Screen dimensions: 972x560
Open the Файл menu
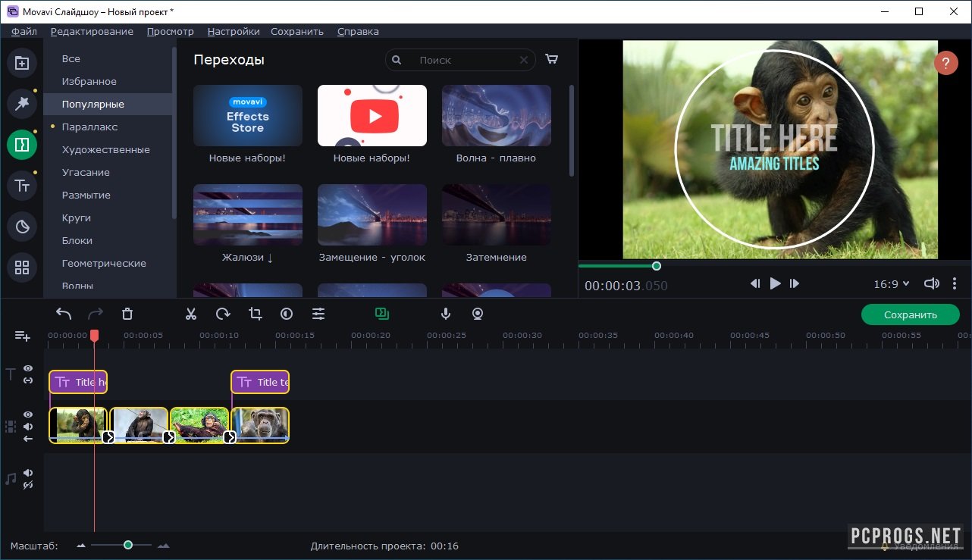24,31
